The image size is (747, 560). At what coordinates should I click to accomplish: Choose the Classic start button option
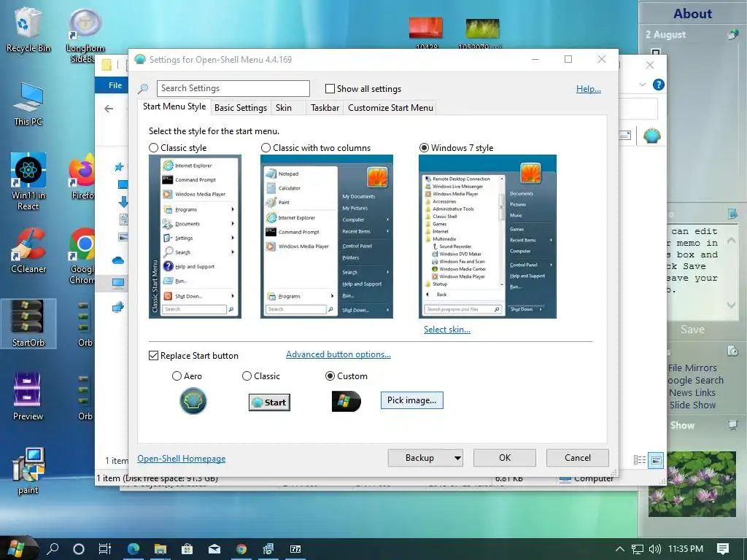pos(247,376)
